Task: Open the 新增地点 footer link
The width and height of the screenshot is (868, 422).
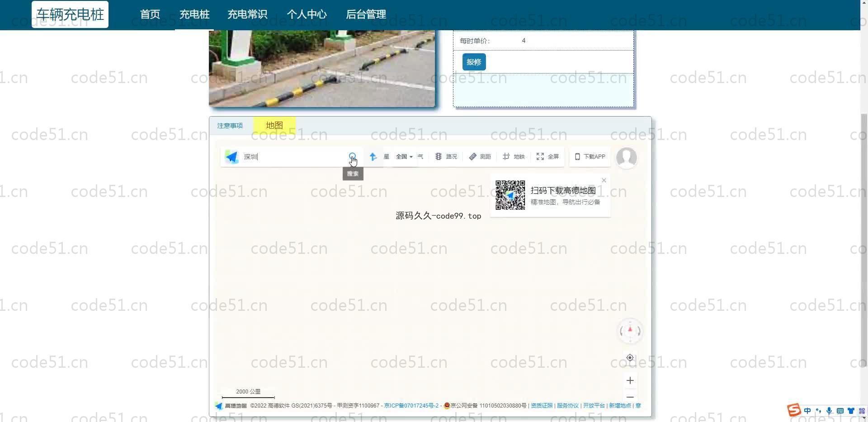Action: [x=620, y=406]
